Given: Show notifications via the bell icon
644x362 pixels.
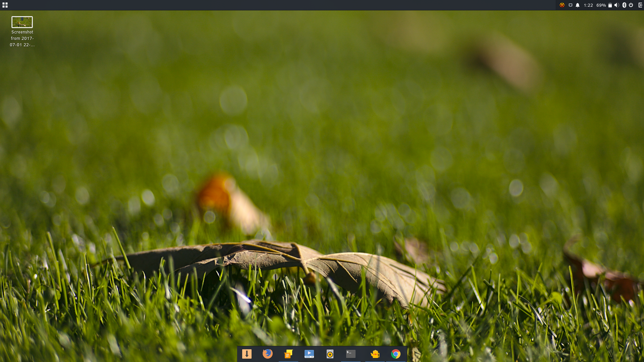Looking at the screenshot, I should pyautogui.click(x=578, y=5).
